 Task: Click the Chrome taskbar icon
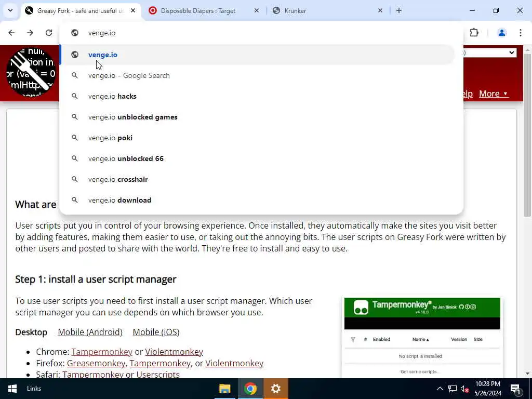click(250, 389)
